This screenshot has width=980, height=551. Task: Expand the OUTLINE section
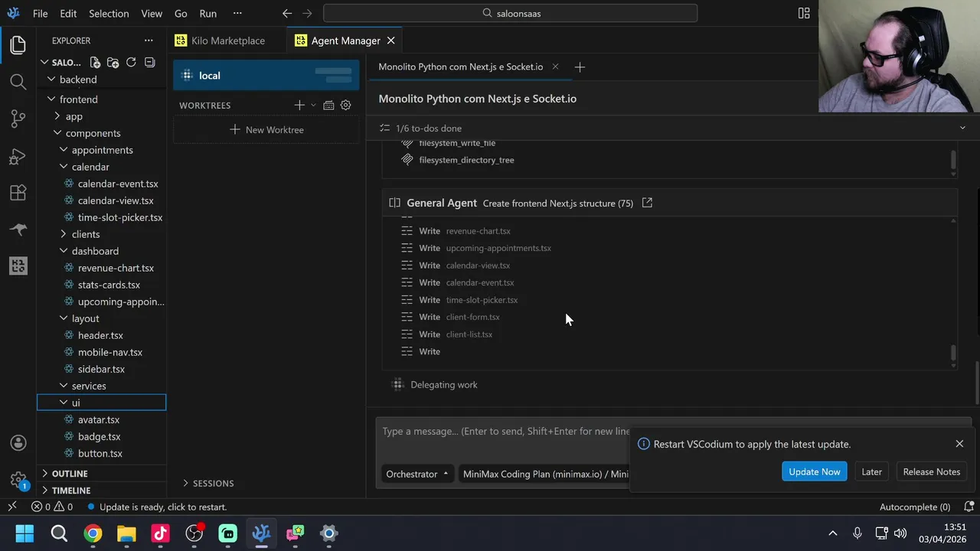coord(70,474)
